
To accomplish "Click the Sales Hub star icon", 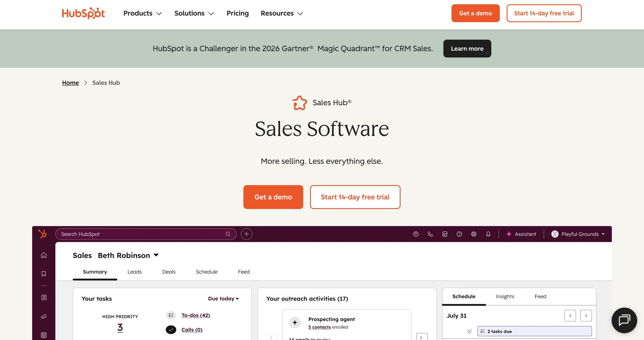I will [299, 103].
